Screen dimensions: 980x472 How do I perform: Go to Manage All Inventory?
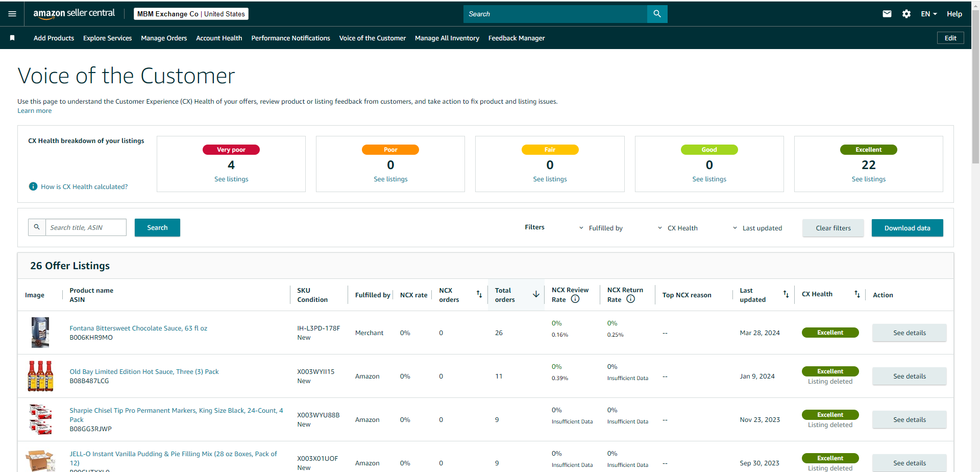click(447, 38)
